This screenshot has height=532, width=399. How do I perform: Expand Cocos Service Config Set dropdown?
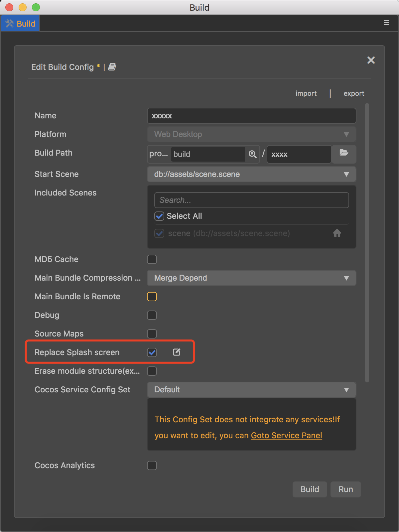tap(251, 390)
